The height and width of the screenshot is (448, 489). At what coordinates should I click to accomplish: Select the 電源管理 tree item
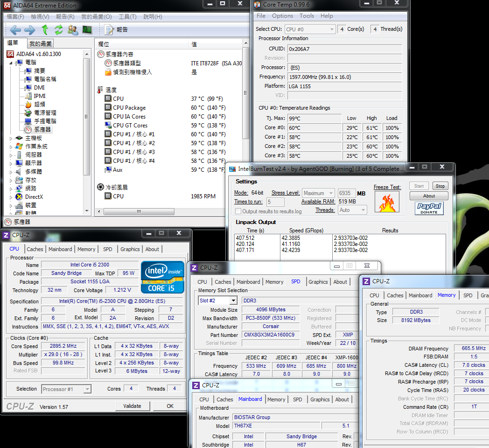[45, 113]
